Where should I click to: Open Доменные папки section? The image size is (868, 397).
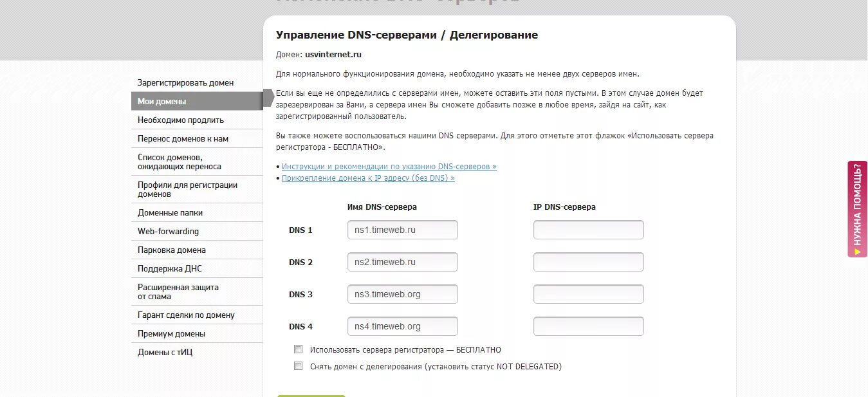(170, 212)
